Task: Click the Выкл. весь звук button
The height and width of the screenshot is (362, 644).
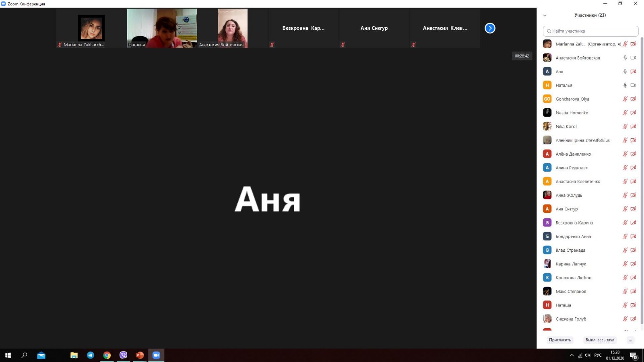Action: pyautogui.click(x=600, y=340)
